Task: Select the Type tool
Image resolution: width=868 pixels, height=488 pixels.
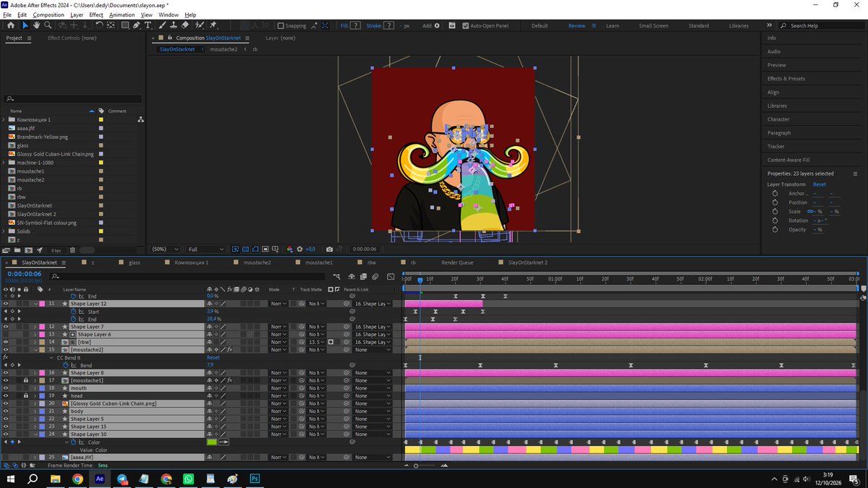Action: coord(148,25)
